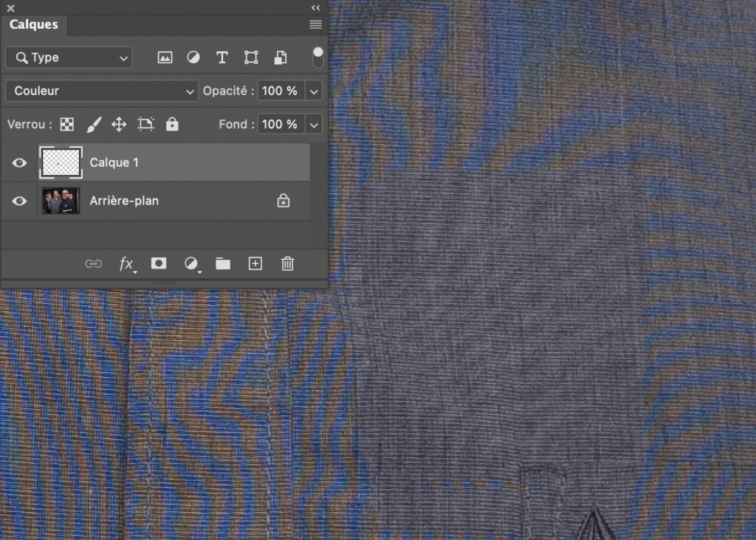Filter layers by shape type
This screenshot has height=540, width=756.
click(251, 58)
